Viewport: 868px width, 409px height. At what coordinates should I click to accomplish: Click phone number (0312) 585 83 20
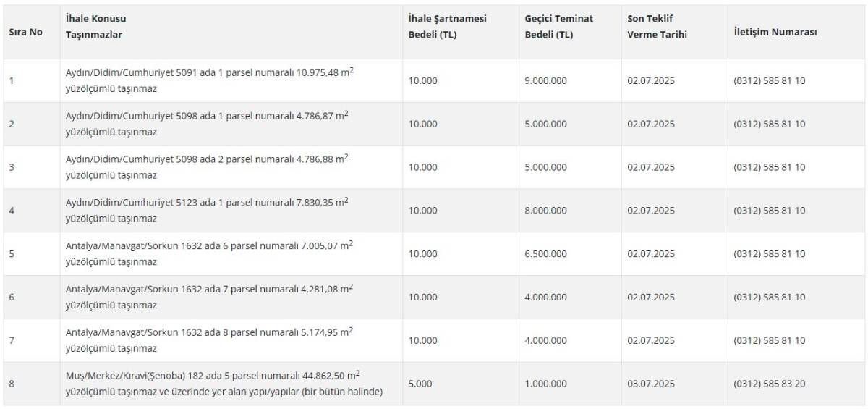click(770, 384)
